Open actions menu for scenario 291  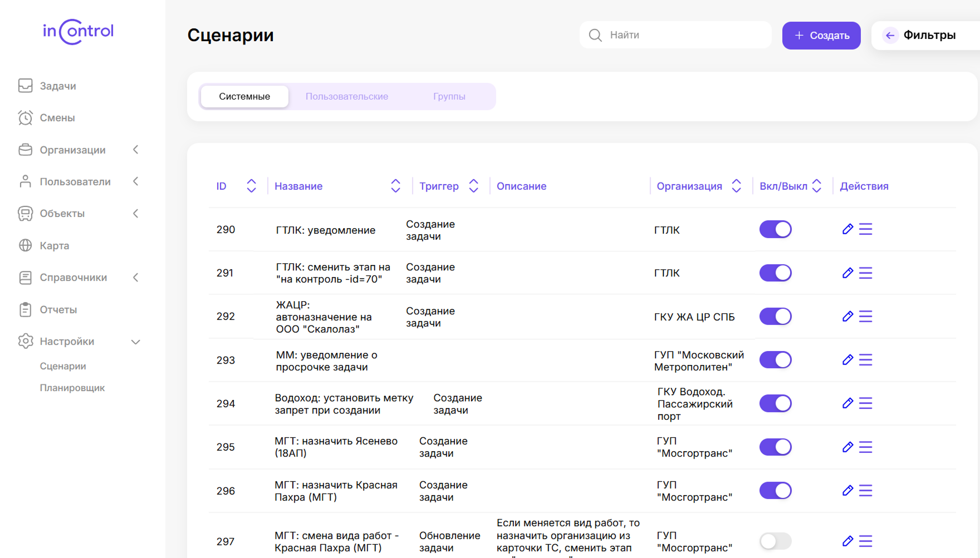click(866, 273)
